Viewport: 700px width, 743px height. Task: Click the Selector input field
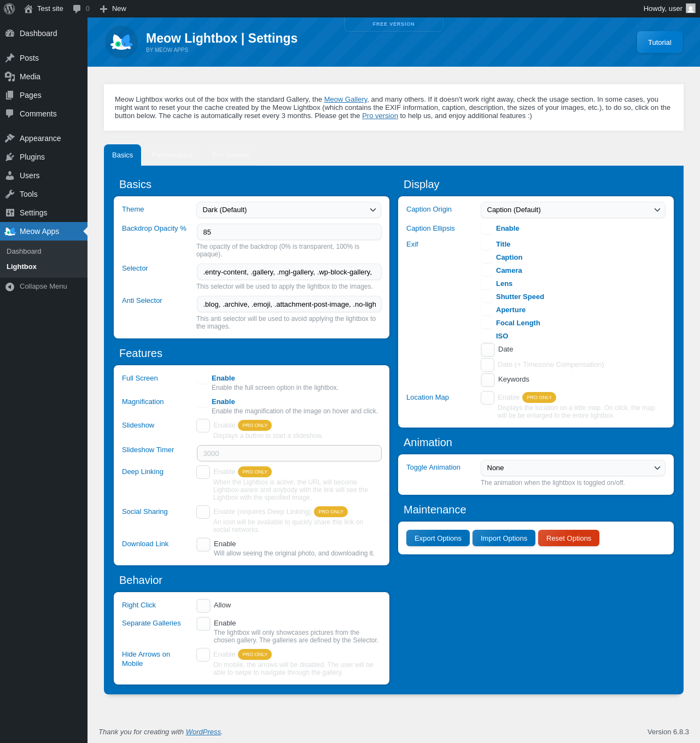pyautogui.click(x=289, y=272)
